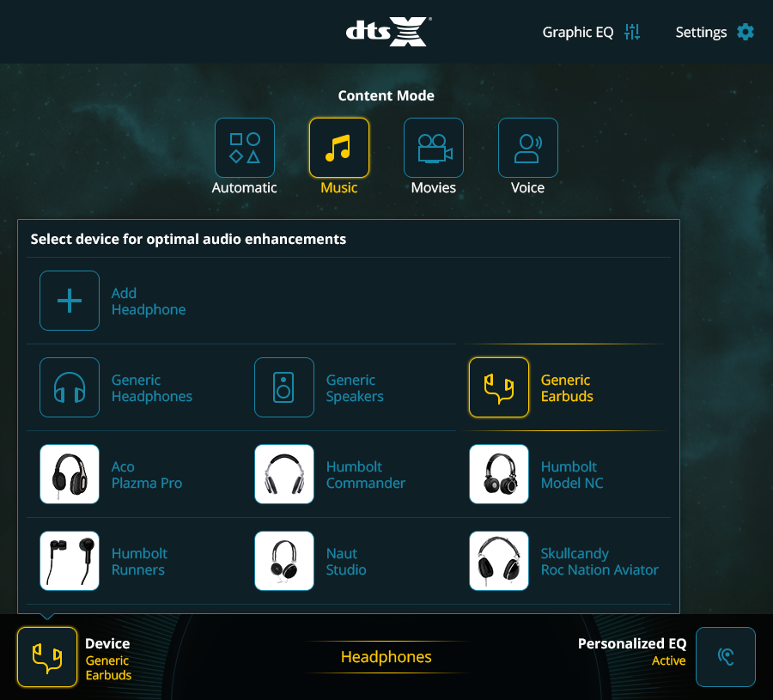Click the Settings label
The image size is (773, 700).
click(701, 33)
